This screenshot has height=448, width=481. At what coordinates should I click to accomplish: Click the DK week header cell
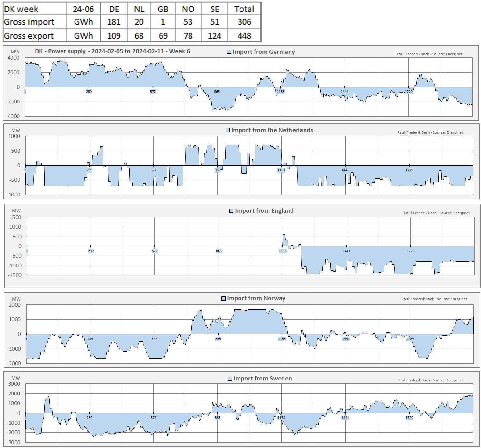pos(21,9)
